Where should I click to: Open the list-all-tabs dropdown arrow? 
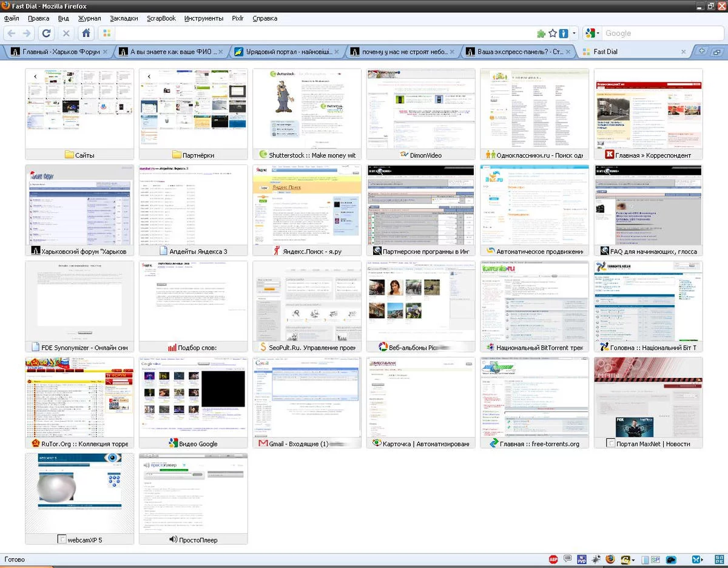(x=716, y=51)
